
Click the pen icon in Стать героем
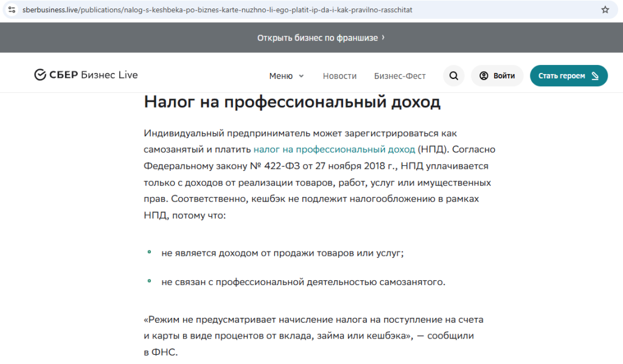click(595, 76)
